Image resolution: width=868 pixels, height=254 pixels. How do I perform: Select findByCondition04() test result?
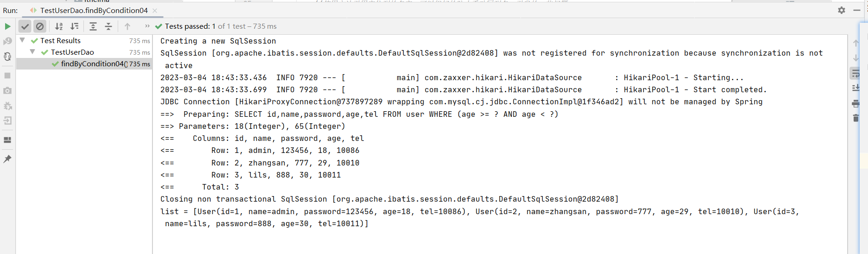[94, 64]
